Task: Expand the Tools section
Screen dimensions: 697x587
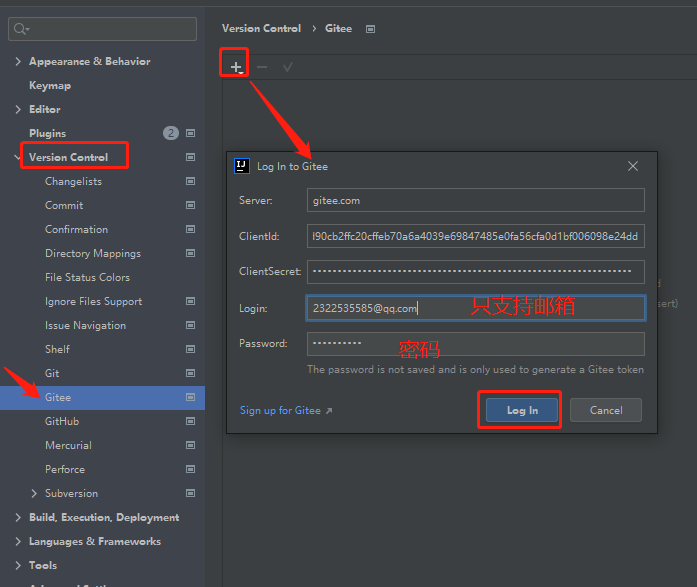Action: (x=18, y=565)
